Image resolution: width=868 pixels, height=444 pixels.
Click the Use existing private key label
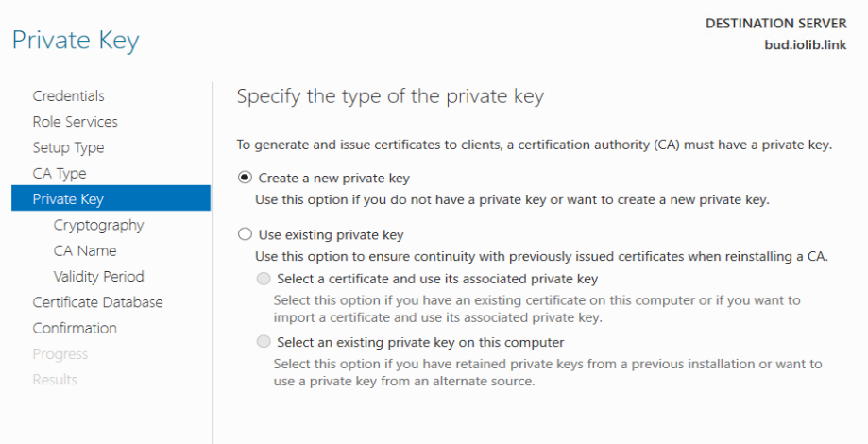331,234
